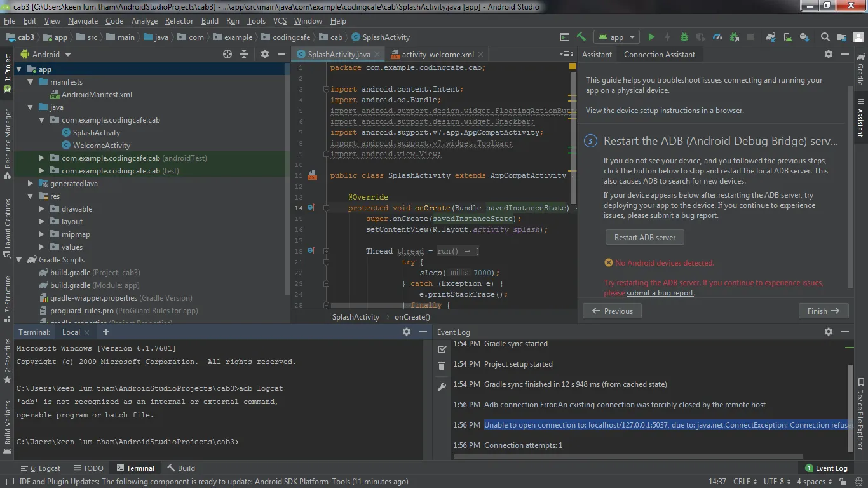Screen dimensions: 868x488
Task: Toggle the Terminal tool window button
Action: click(x=134, y=468)
